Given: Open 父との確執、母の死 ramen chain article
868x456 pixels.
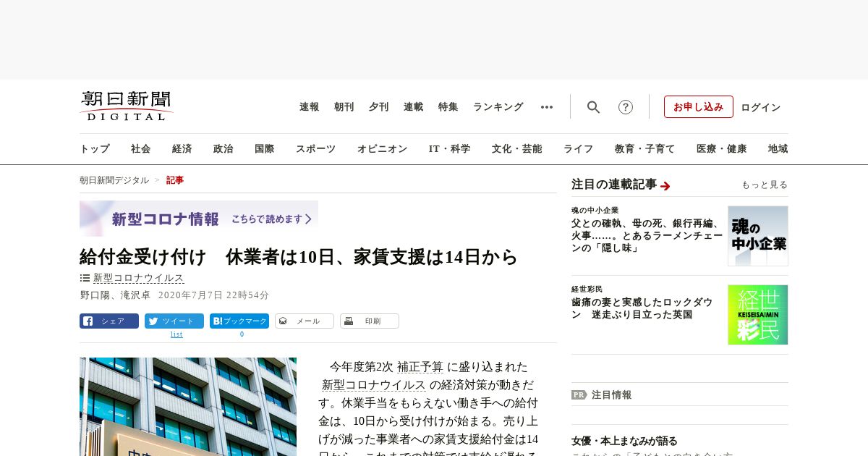Looking at the screenshot, I should click(647, 236).
